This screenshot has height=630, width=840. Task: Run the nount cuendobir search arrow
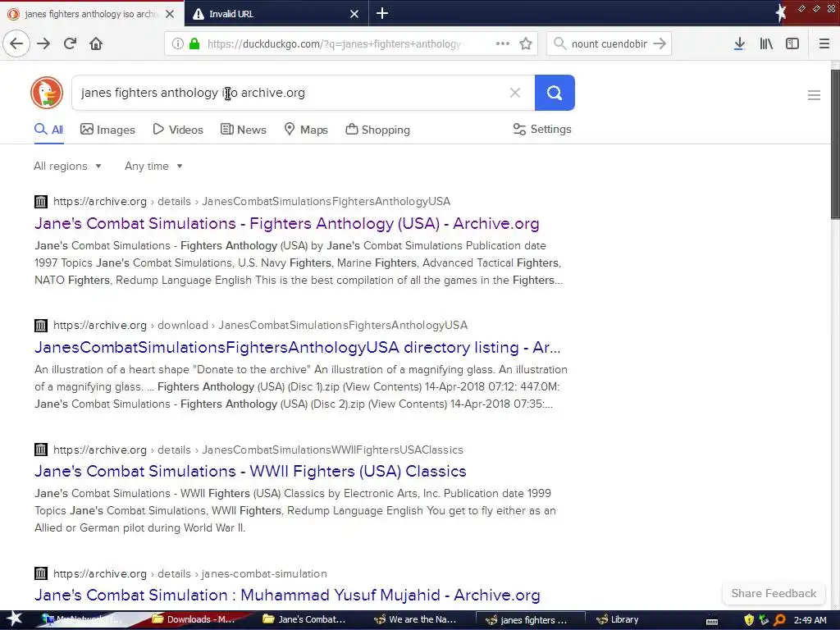point(660,43)
